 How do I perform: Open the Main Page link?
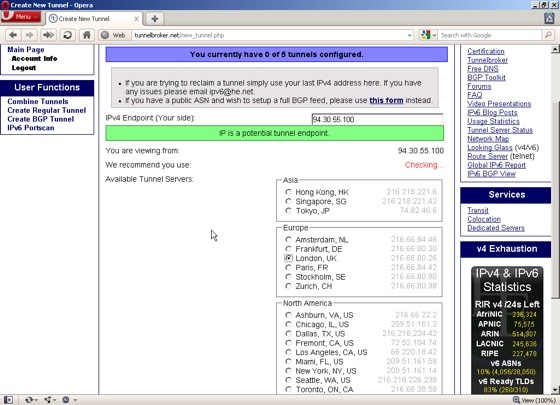pyautogui.click(x=26, y=50)
